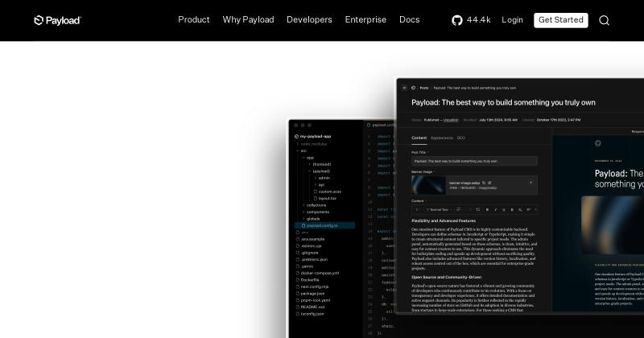Expand the api folder
The height and width of the screenshot is (338, 644).
(x=319, y=185)
